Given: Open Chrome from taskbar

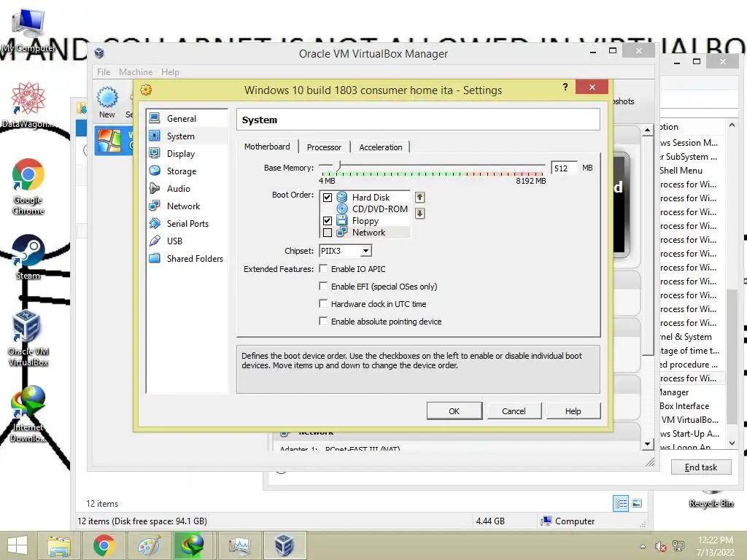Looking at the screenshot, I should click(x=104, y=545).
